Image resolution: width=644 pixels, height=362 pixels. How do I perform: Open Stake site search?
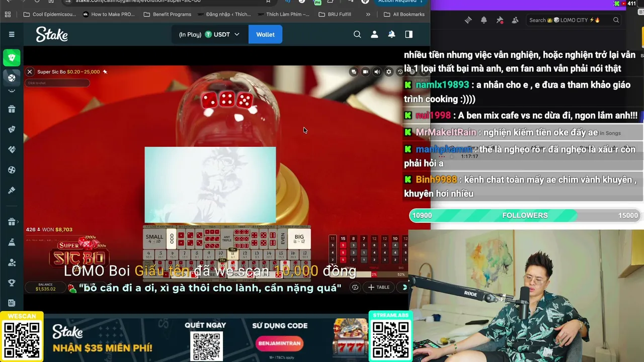click(x=357, y=34)
